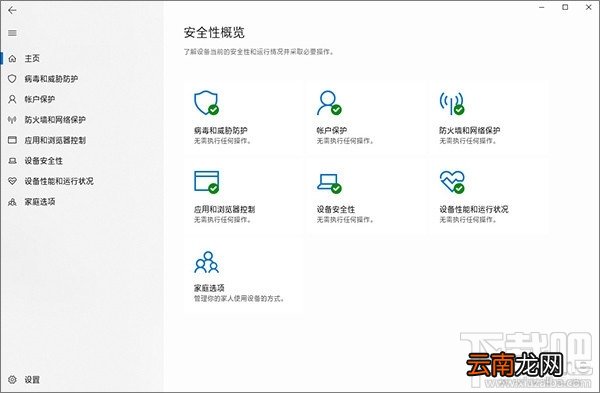Open the large heart icon for 设备性能和运行状况
The height and width of the screenshot is (393, 600).
[x=452, y=182]
